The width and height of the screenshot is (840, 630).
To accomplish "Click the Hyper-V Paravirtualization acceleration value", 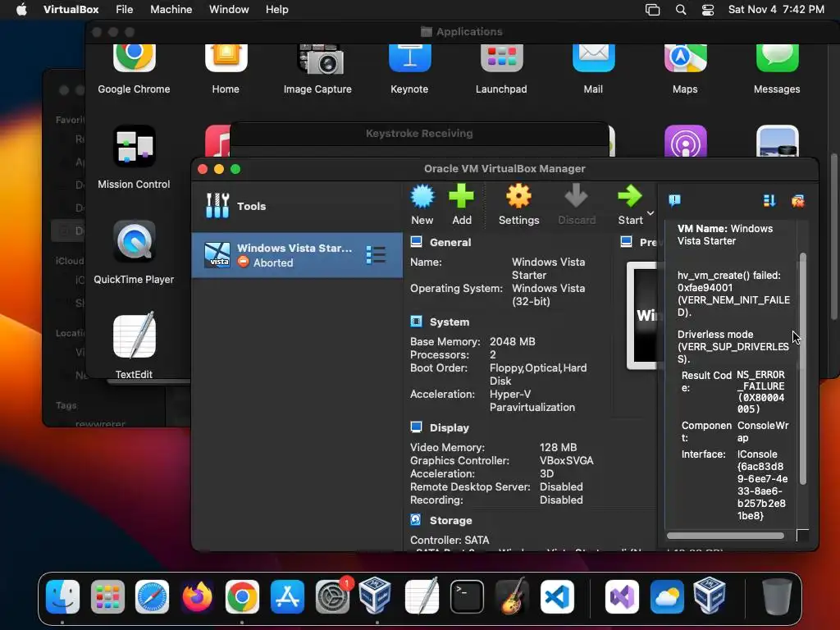I will (x=532, y=400).
